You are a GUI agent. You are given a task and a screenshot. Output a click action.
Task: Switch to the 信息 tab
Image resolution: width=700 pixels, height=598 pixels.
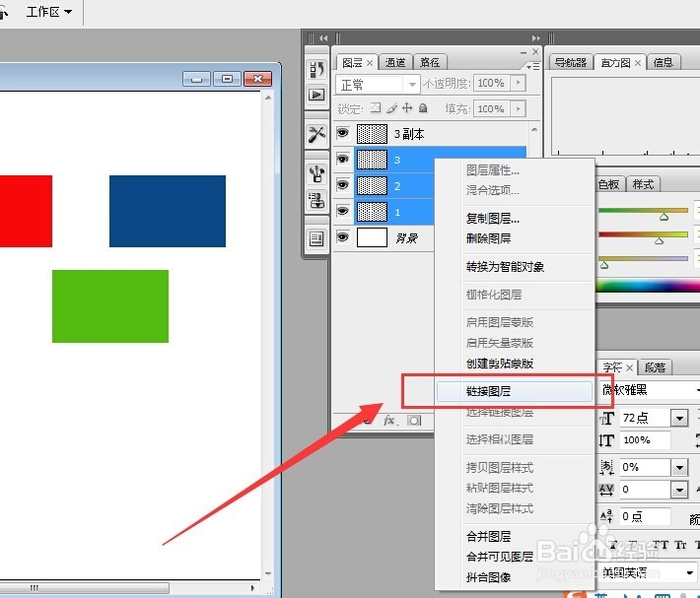click(664, 62)
